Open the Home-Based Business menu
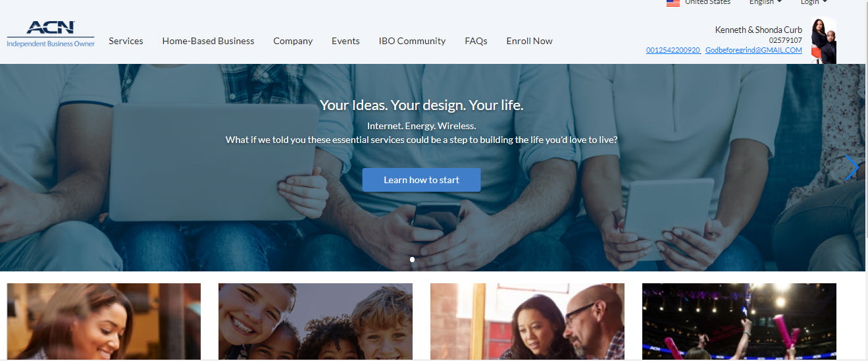The width and height of the screenshot is (868, 361). 208,41
